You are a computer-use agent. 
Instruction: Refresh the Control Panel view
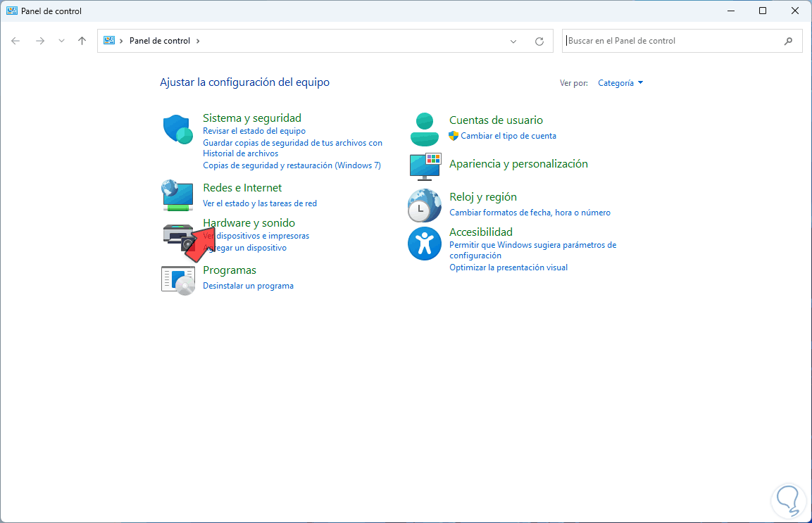click(539, 41)
